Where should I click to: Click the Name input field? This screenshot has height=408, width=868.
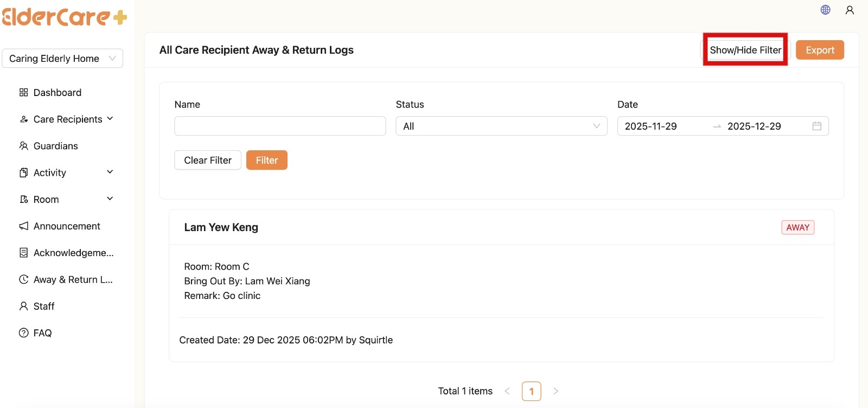coord(280,126)
